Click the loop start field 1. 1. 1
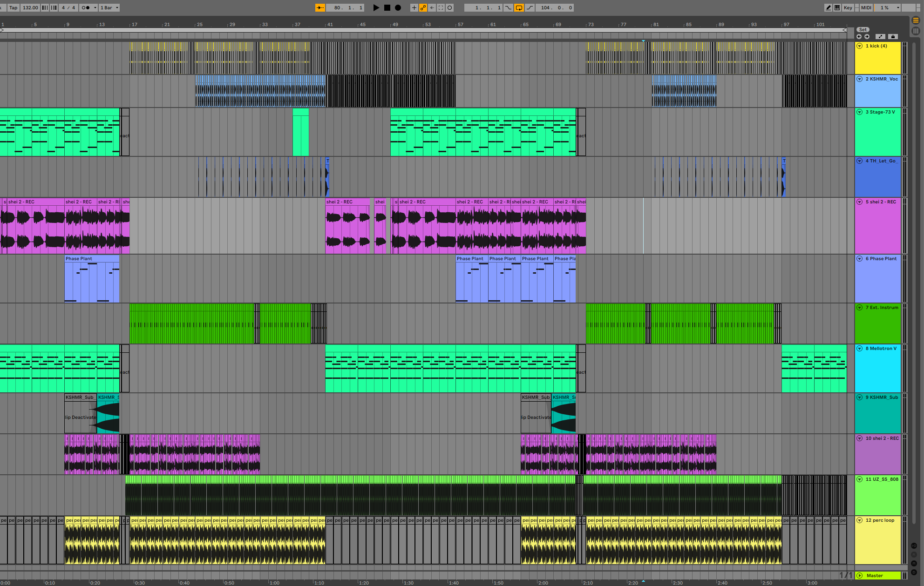The image size is (924, 586). point(483,8)
